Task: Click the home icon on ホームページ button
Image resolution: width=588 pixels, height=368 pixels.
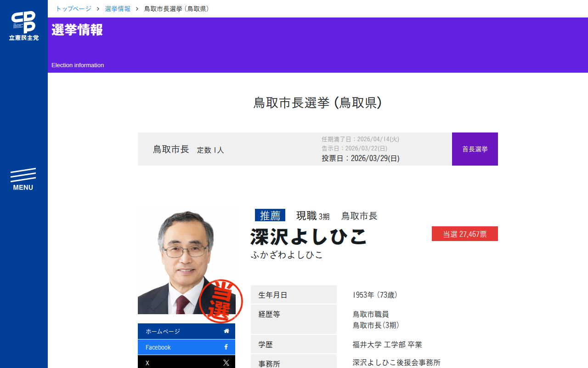Action: (x=226, y=331)
